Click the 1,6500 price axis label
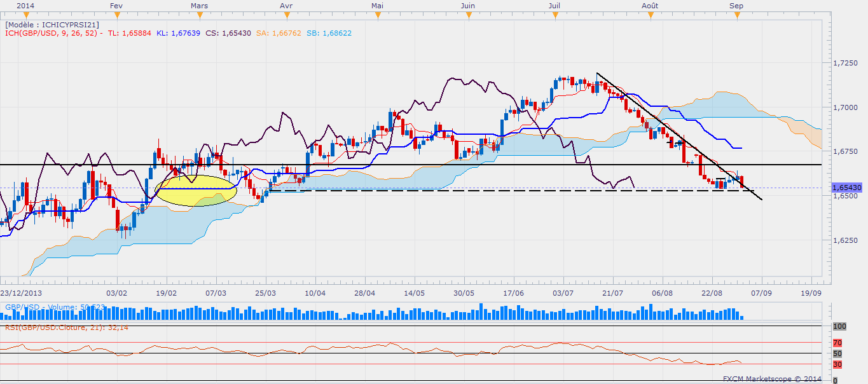This screenshot has height=384, width=868. click(x=845, y=196)
